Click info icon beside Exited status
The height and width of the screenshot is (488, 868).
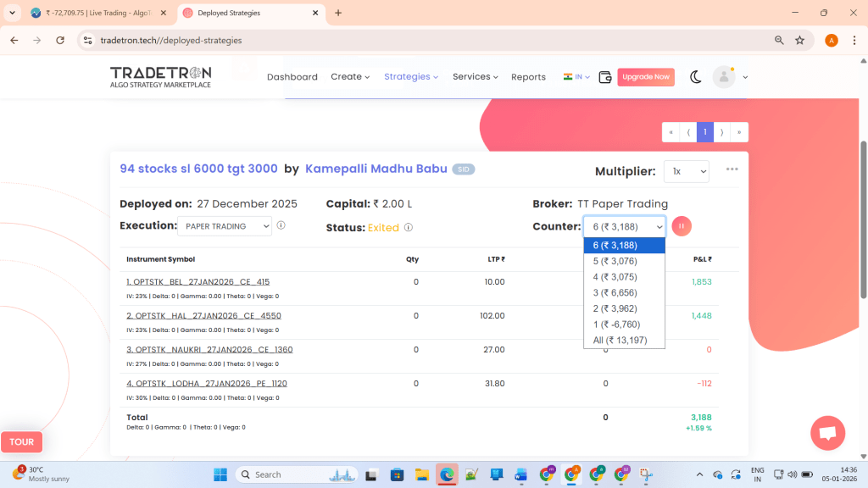click(409, 227)
